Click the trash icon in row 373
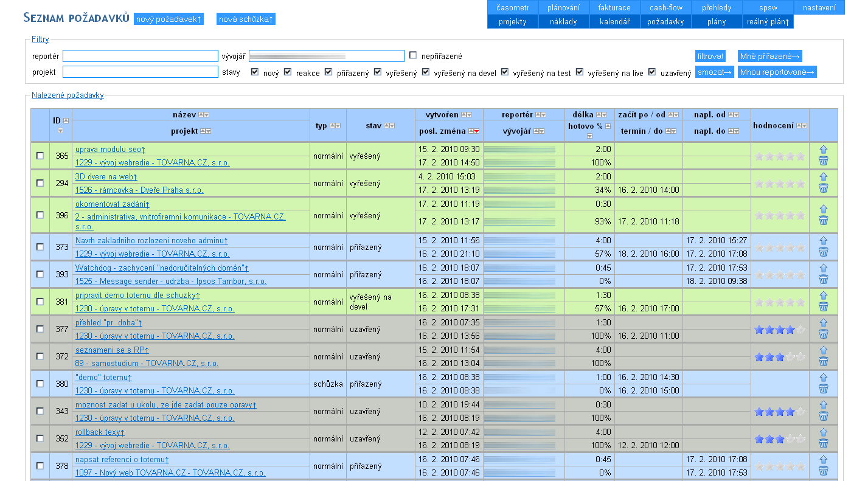Image resolution: width=868 pixels, height=481 pixels. (x=824, y=252)
